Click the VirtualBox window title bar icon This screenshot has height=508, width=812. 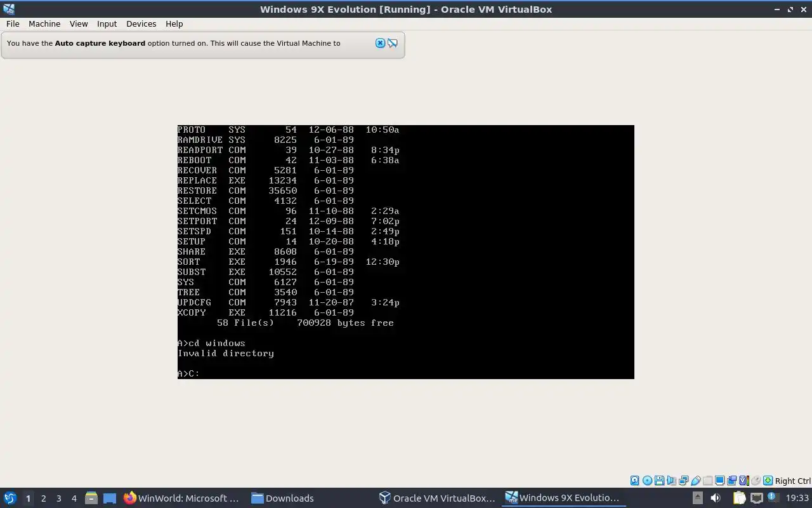click(9, 9)
